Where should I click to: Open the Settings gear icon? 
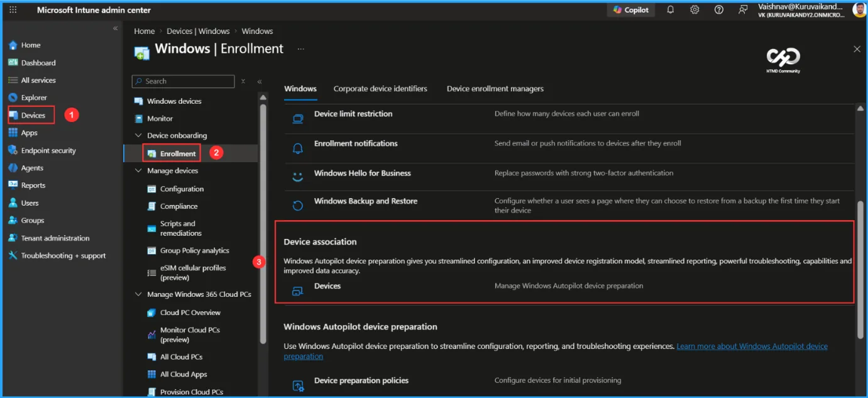695,10
